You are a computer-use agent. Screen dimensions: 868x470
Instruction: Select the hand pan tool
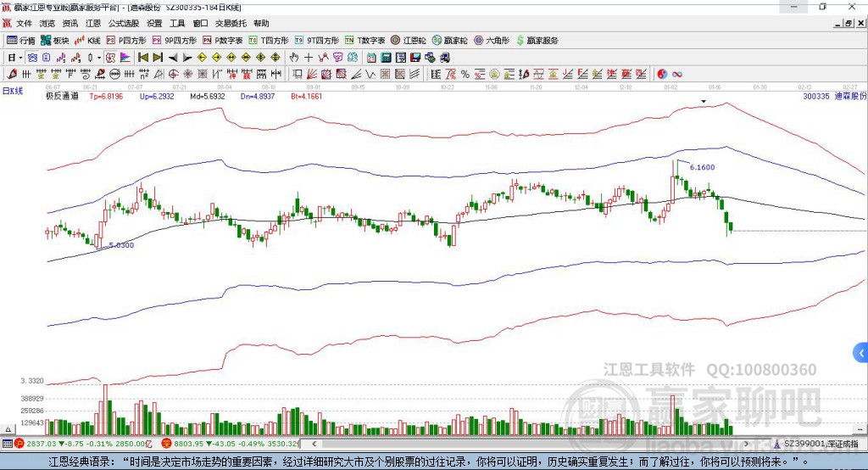click(294, 57)
